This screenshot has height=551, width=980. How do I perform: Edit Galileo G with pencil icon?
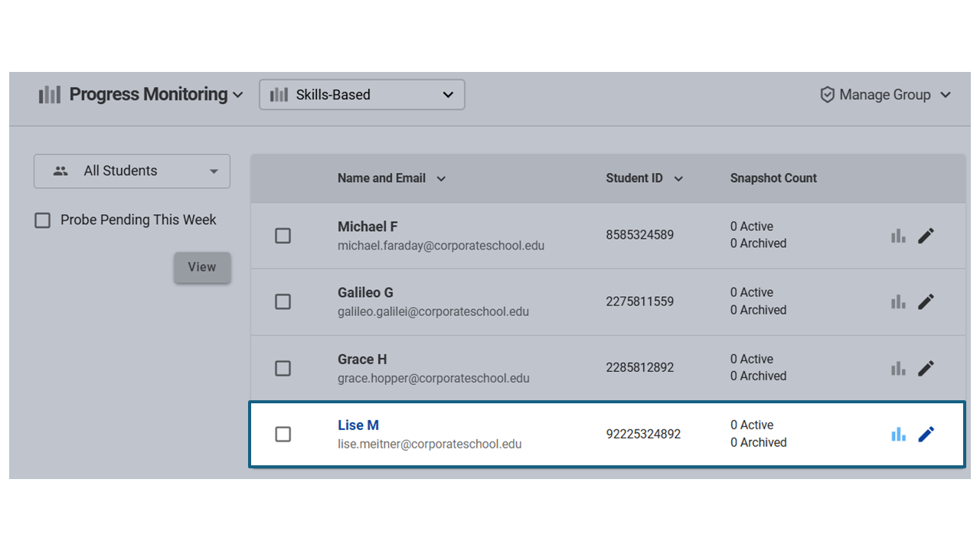coord(926,302)
